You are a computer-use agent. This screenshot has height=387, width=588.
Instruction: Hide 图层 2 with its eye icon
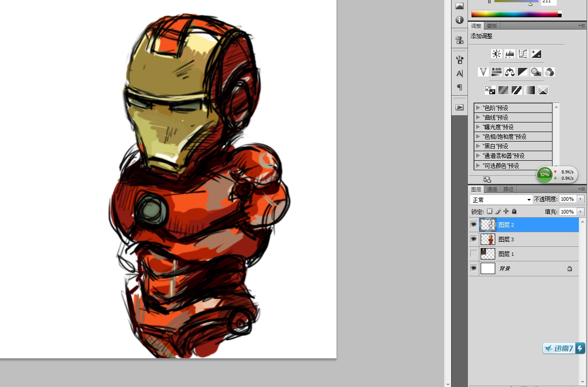(x=474, y=224)
